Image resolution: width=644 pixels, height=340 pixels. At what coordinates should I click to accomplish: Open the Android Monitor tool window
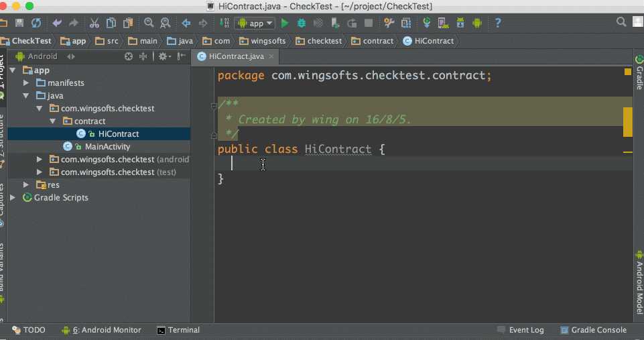(101, 330)
